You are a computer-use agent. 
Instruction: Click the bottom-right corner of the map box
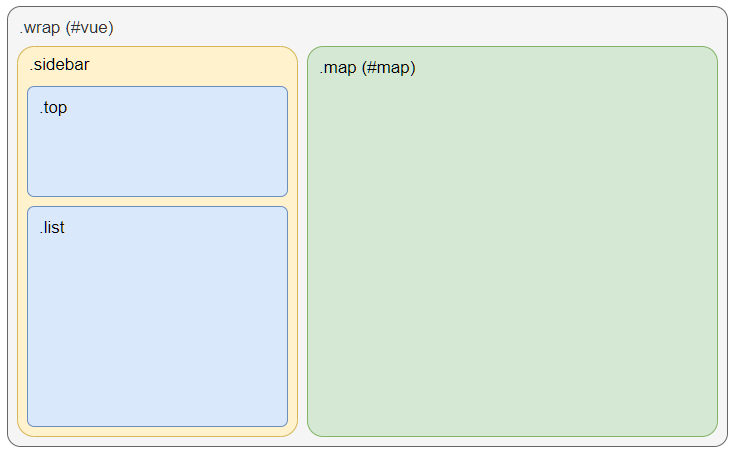pos(712,431)
